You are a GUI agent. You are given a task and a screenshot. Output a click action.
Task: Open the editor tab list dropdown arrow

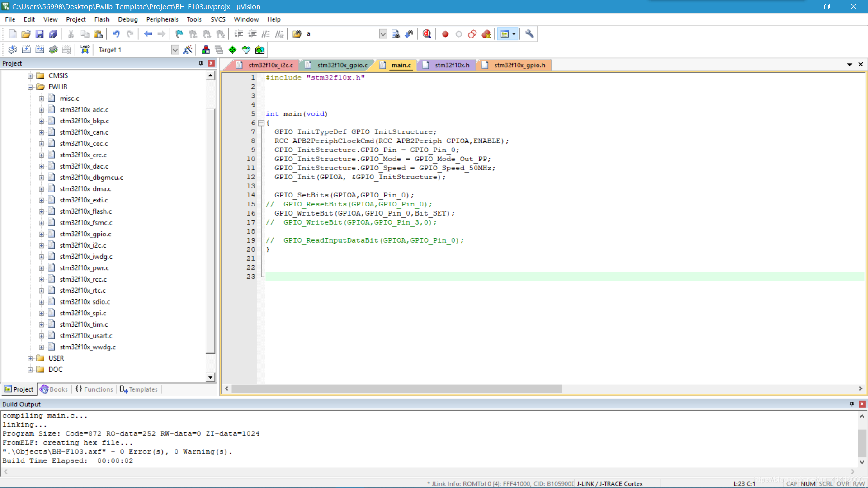click(849, 65)
